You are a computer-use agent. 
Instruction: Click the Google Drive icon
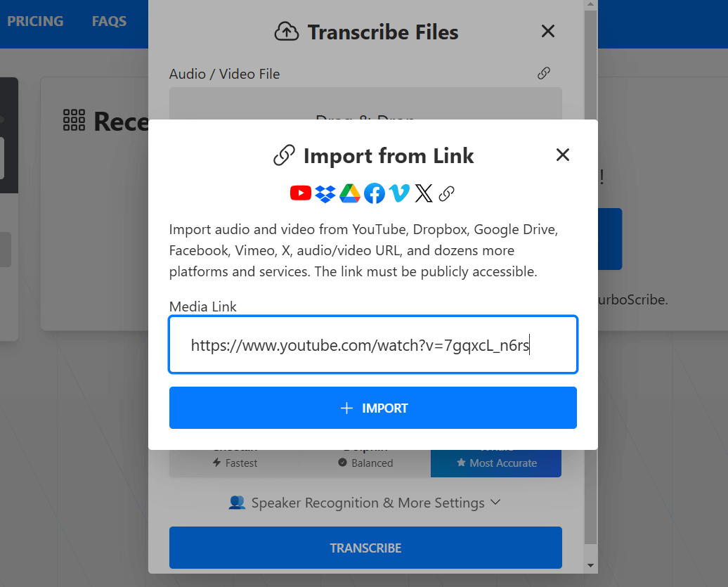(350, 193)
